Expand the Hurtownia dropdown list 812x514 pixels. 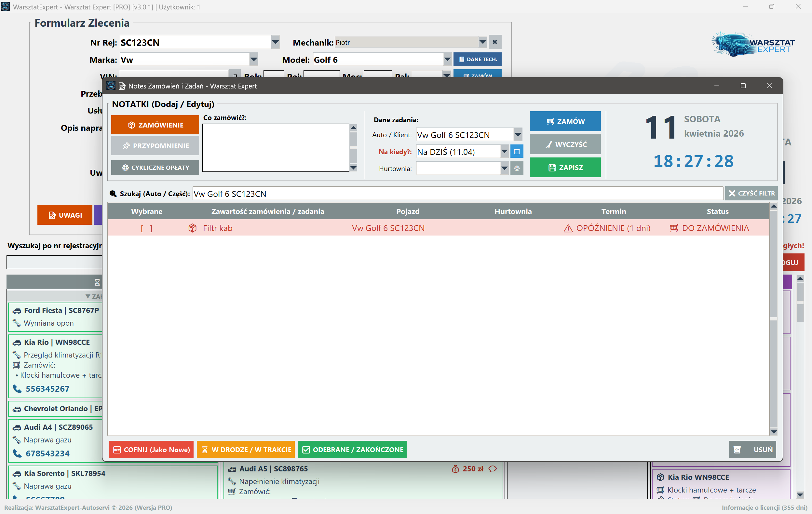point(504,168)
